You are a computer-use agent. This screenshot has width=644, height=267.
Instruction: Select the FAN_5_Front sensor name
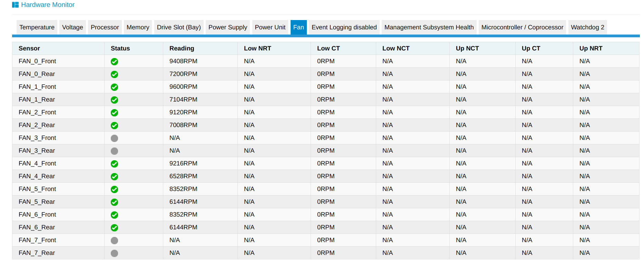(37, 189)
